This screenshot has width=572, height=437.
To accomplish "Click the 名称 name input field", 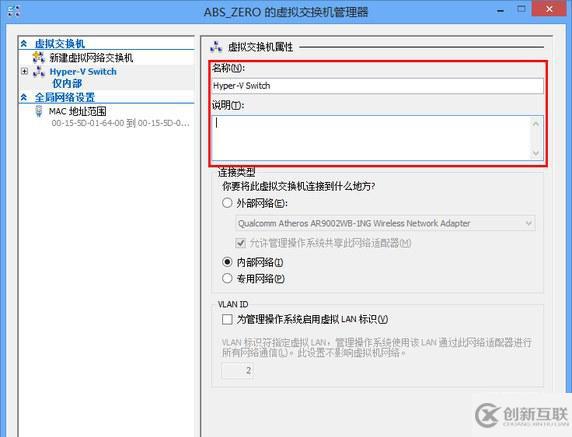I will point(377,86).
